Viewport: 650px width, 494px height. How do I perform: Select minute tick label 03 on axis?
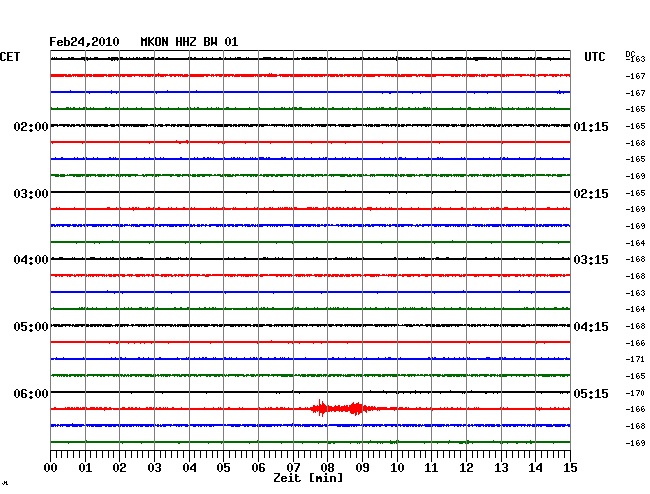click(154, 467)
